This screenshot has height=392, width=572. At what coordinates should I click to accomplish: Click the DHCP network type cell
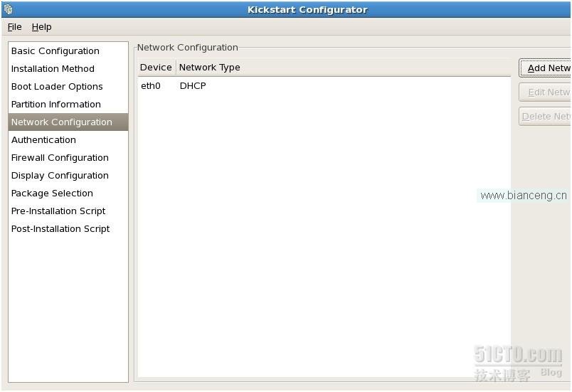coord(193,86)
